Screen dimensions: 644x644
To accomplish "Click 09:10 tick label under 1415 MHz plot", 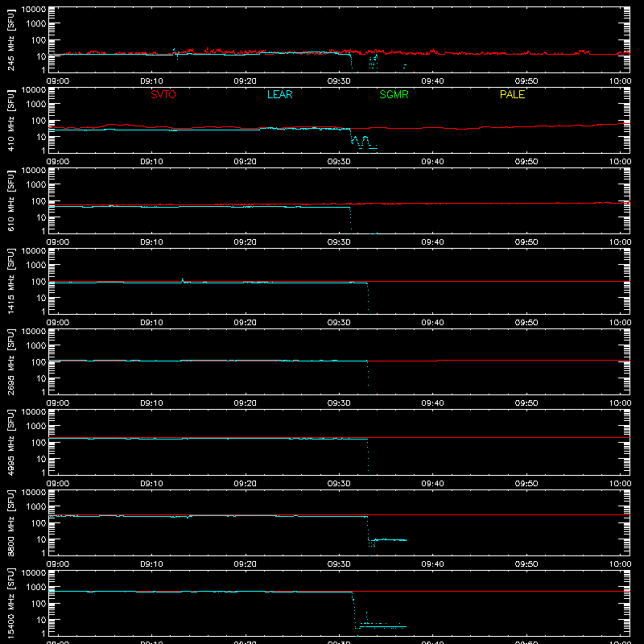I will (151, 323).
